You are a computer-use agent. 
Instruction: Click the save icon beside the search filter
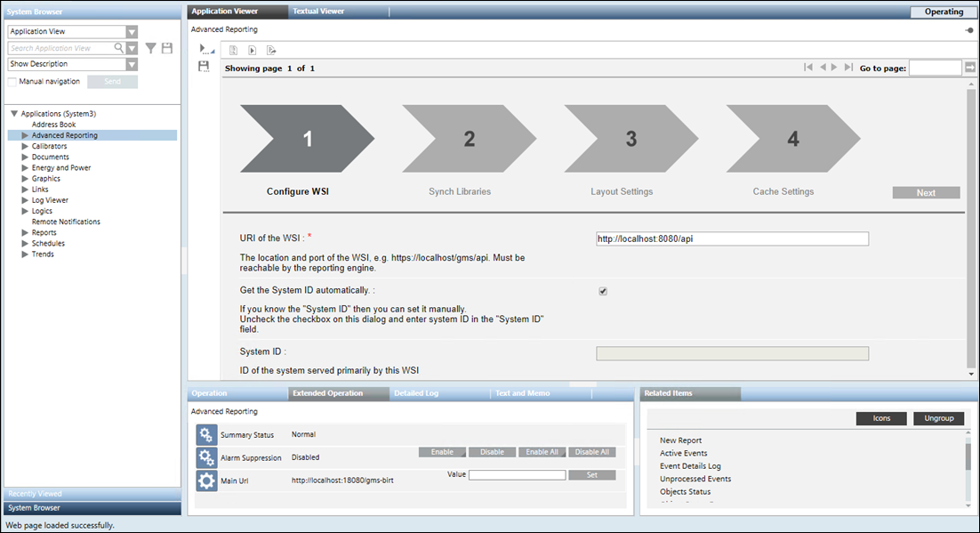[x=166, y=48]
